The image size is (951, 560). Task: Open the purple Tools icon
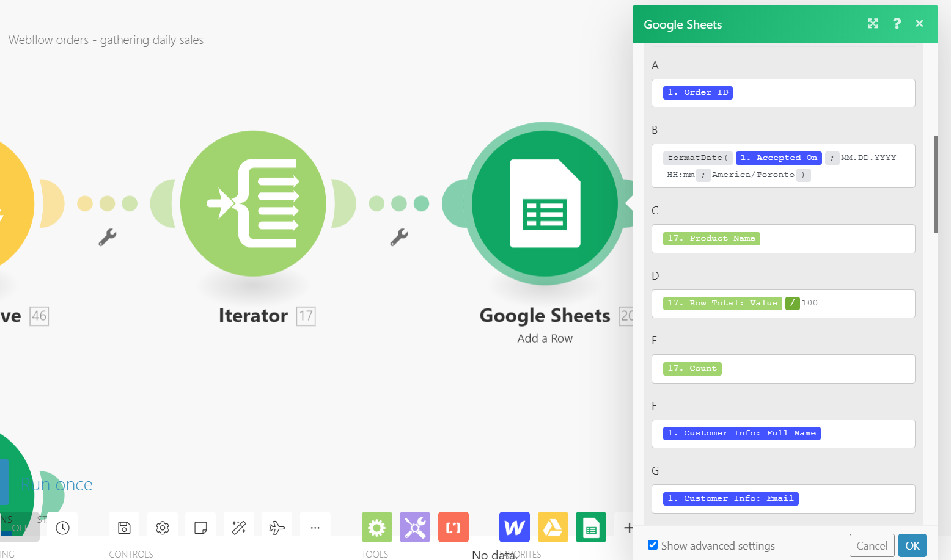click(415, 527)
